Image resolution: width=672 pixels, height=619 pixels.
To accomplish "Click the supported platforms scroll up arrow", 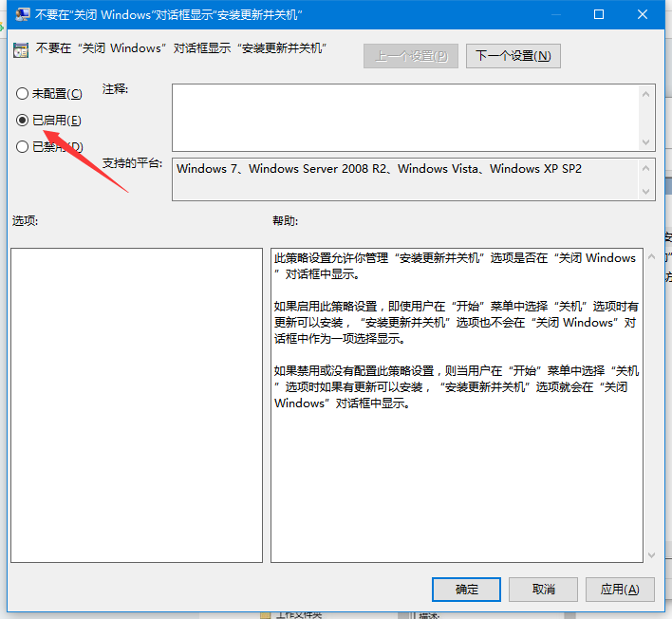I will pos(645,168).
